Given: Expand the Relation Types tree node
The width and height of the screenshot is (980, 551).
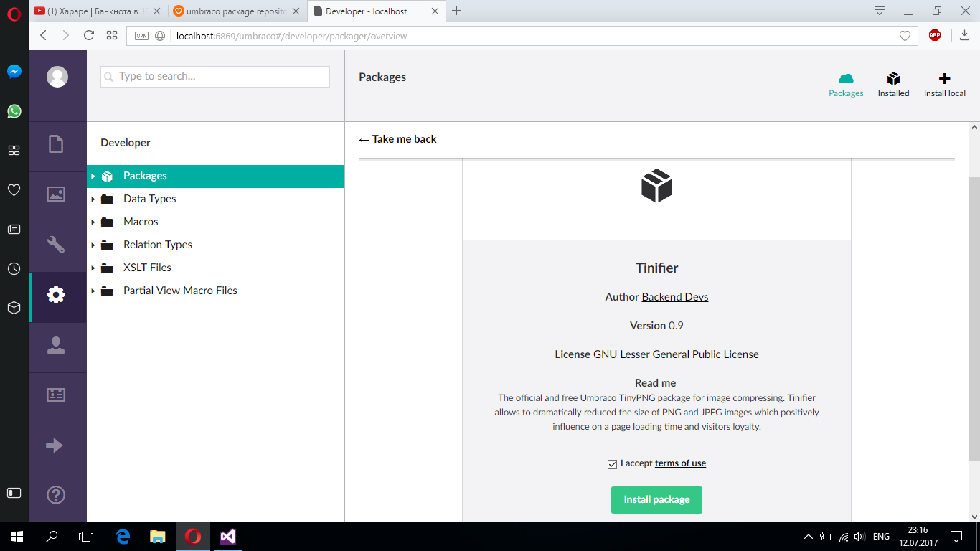Looking at the screenshot, I should tap(93, 245).
